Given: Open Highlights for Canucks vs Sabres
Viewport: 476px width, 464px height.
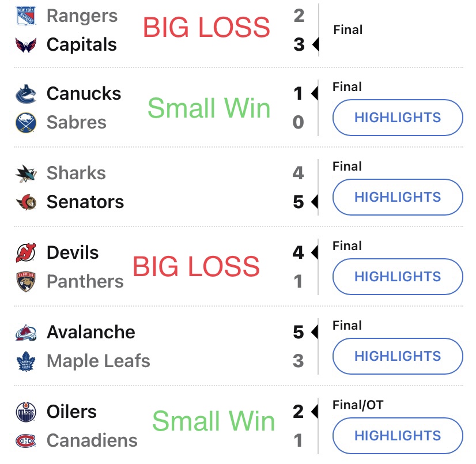Looking at the screenshot, I should tap(398, 118).
